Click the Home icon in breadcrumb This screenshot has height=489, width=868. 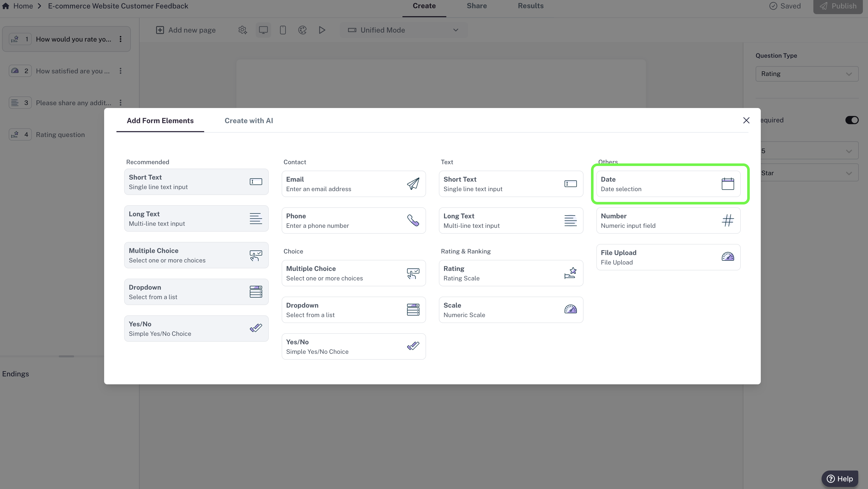(x=6, y=6)
